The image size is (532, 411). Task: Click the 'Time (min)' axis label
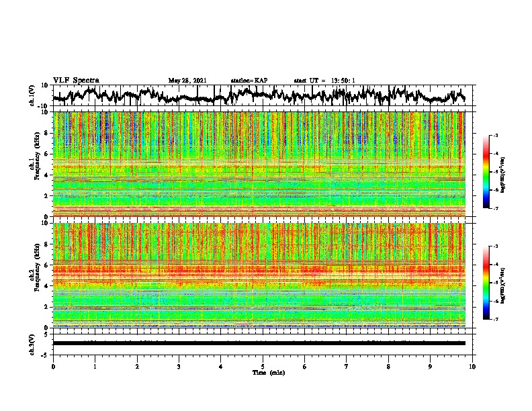[269, 373]
